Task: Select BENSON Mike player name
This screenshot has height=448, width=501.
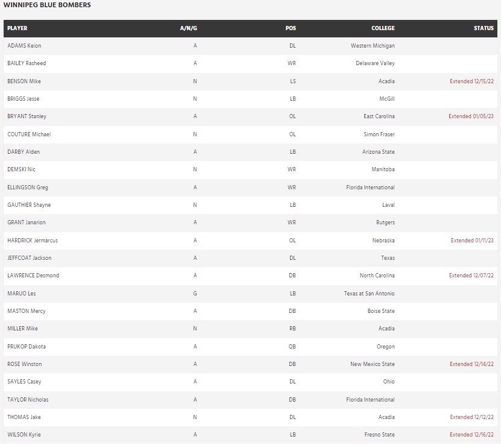Action: [24, 81]
